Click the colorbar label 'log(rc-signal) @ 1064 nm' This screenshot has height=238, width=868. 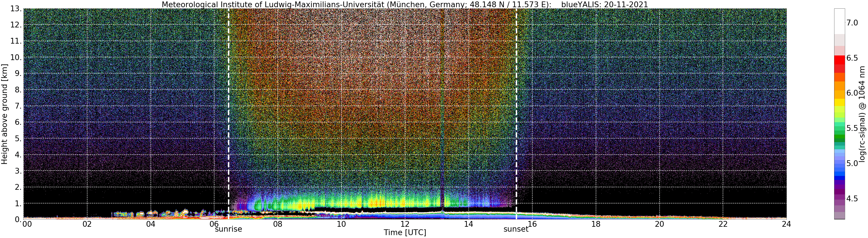coord(863,114)
